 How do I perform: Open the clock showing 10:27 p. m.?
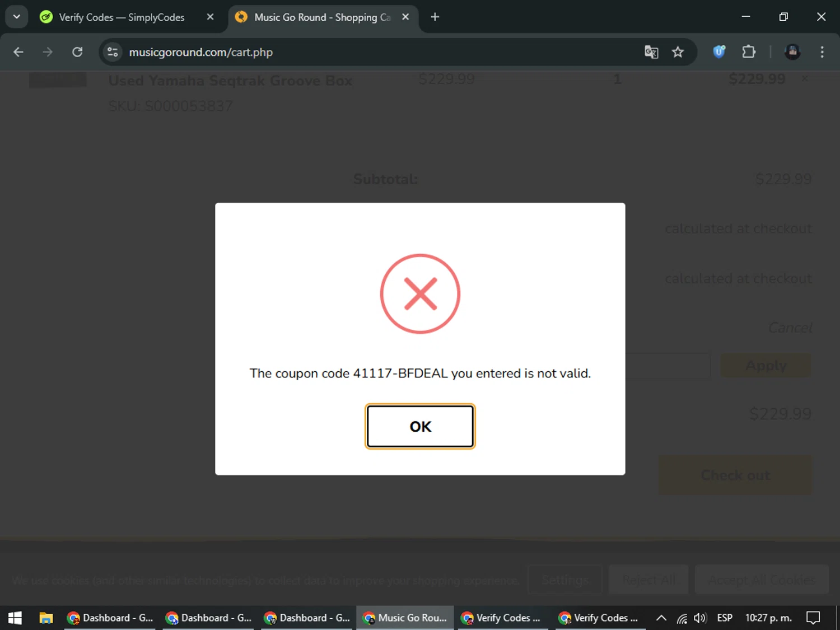[x=768, y=618]
